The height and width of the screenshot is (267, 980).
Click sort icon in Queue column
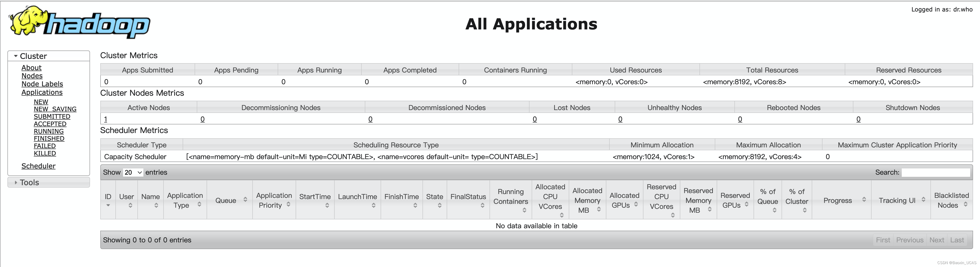(x=245, y=200)
